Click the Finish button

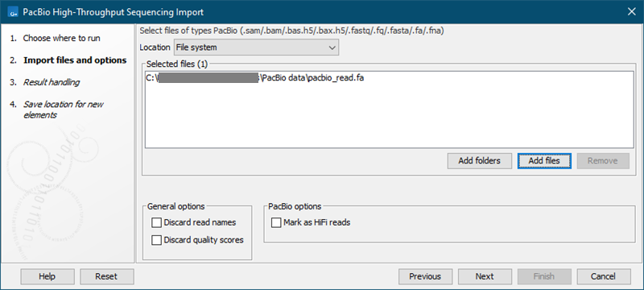[x=544, y=276]
